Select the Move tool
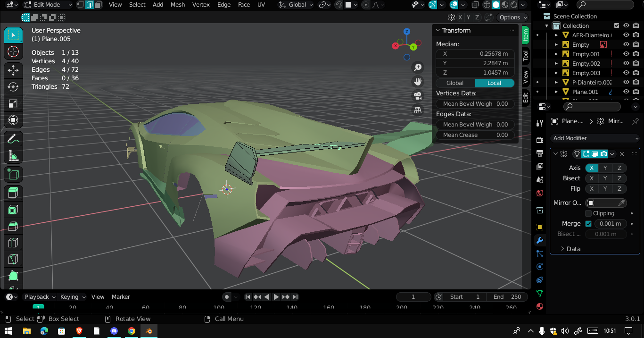 pos(13,70)
